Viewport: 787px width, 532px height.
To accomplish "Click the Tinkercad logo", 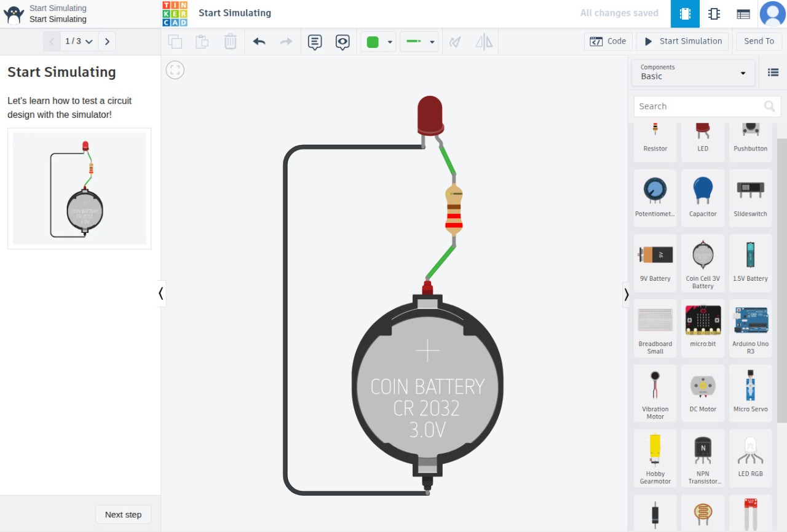I will click(175, 14).
